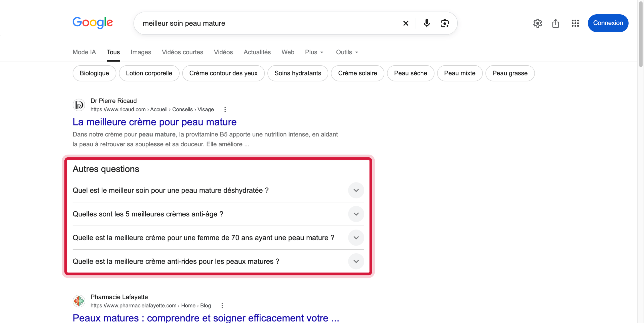Image resolution: width=644 pixels, height=323 pixels.
Task: Click Pharmacie Lafayette site favicon
Action: pyautogui.click(x=79, y=301)
